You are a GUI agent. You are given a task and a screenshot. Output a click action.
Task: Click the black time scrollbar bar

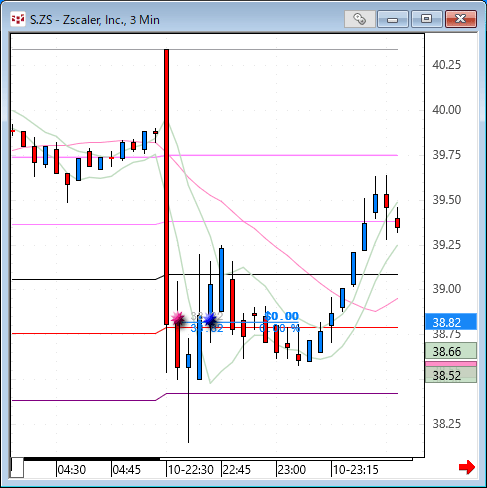click(x=92, y=459)
